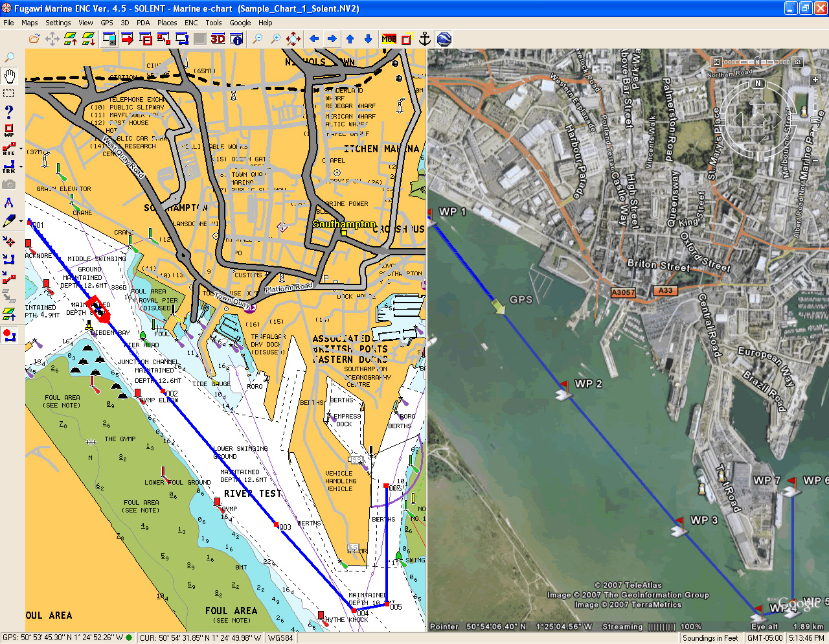Image resolution: width=829 pixels, height=644 pixels.
Task: Click the zoom-to-fit magnifier with red arrows
Action: (x=293, y=39)
